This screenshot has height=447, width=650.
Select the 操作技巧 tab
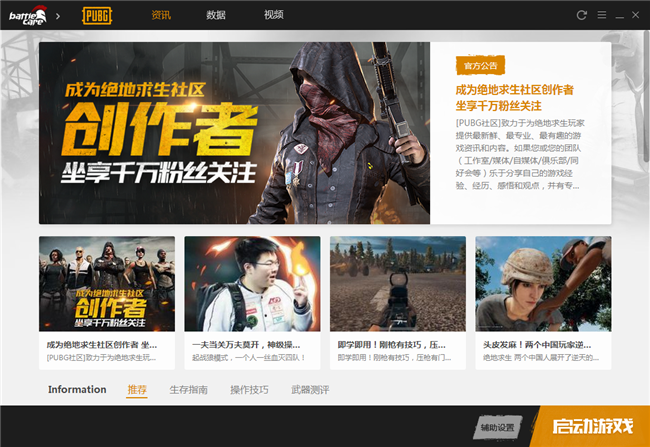250,390
